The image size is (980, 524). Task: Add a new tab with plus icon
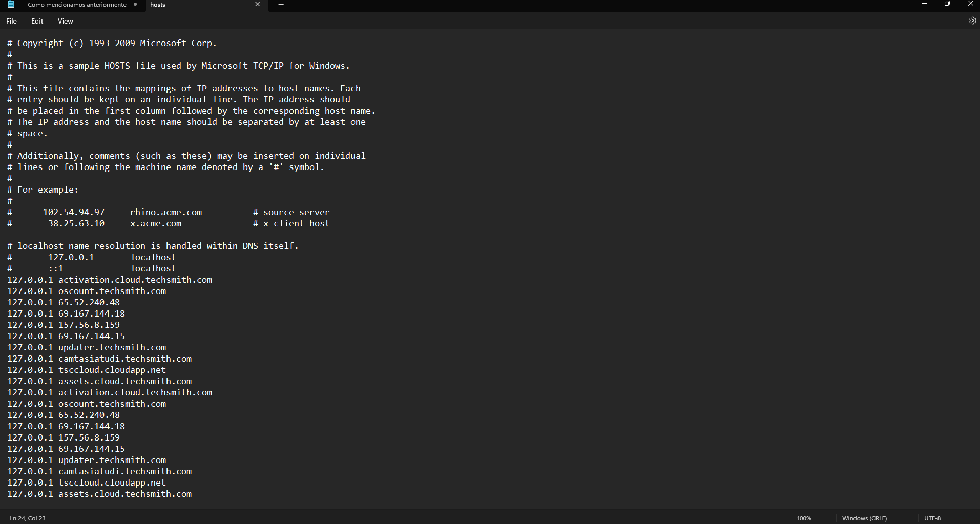281,5
